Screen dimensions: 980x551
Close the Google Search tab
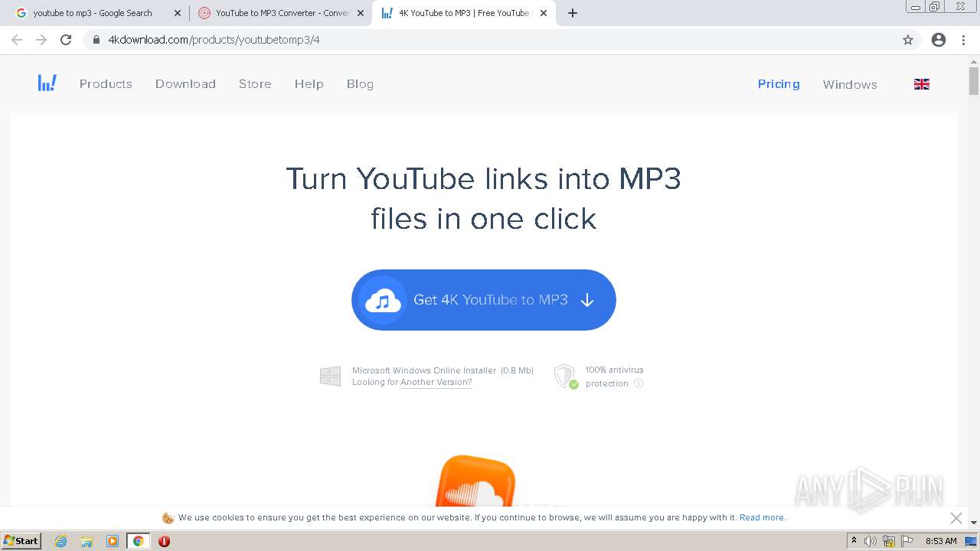click(178, 13)
